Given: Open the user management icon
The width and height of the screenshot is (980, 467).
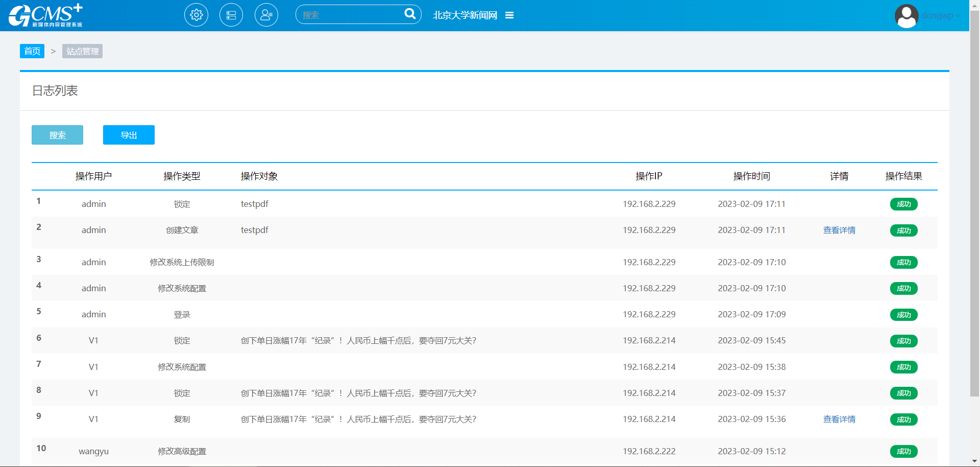Looking at the screenshot, I should 266,15.
